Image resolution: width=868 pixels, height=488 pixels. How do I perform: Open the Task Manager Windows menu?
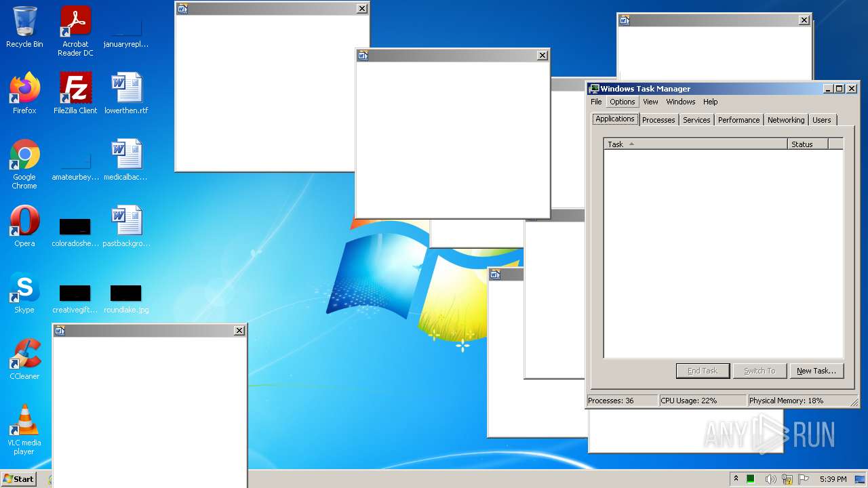680,102
